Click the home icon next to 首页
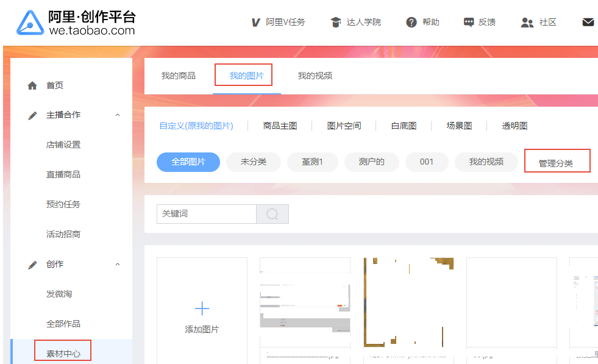The width and height of the screenshot is (598, 364). (32, 85)
